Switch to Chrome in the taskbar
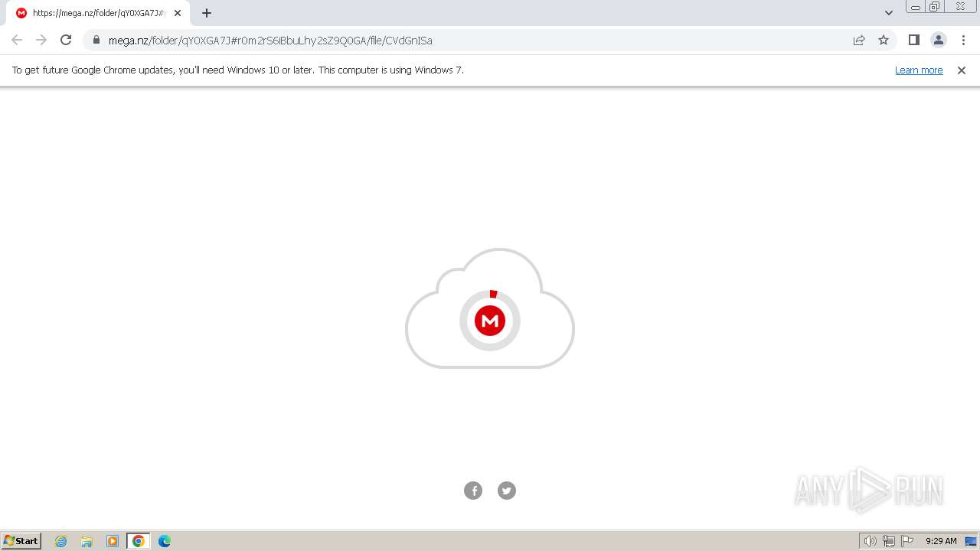This screenshot has width=980, height=551. (x=139, y=541)
